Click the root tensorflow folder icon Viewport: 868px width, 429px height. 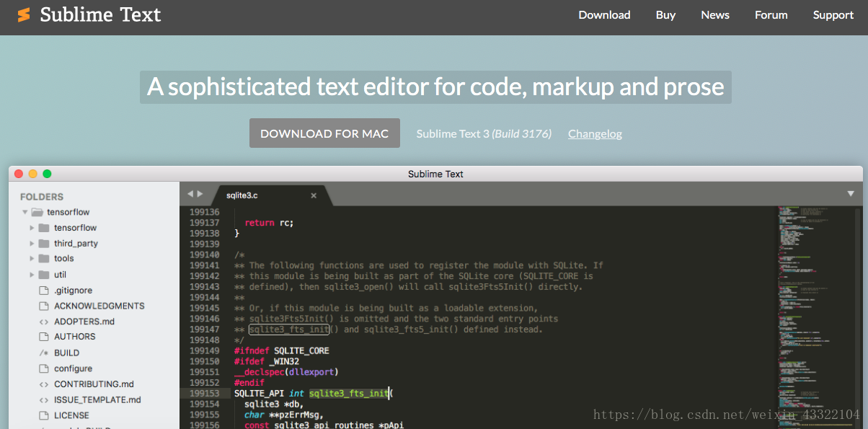tap(37, 212)
